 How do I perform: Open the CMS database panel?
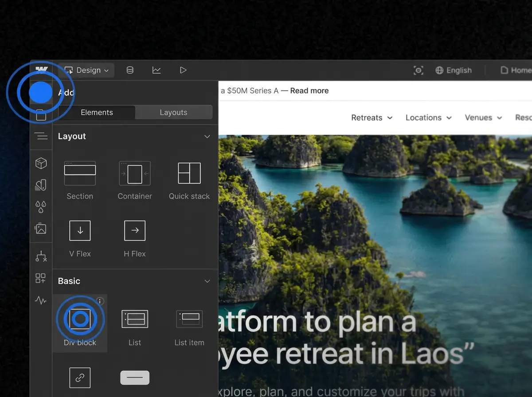coord(130,70)
